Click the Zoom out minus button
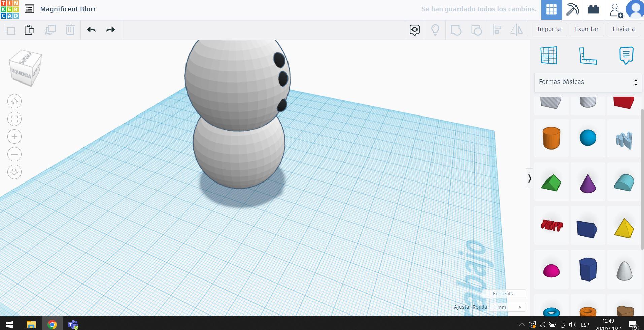Screen dimensions: 644x330 [x=14, y=154]
